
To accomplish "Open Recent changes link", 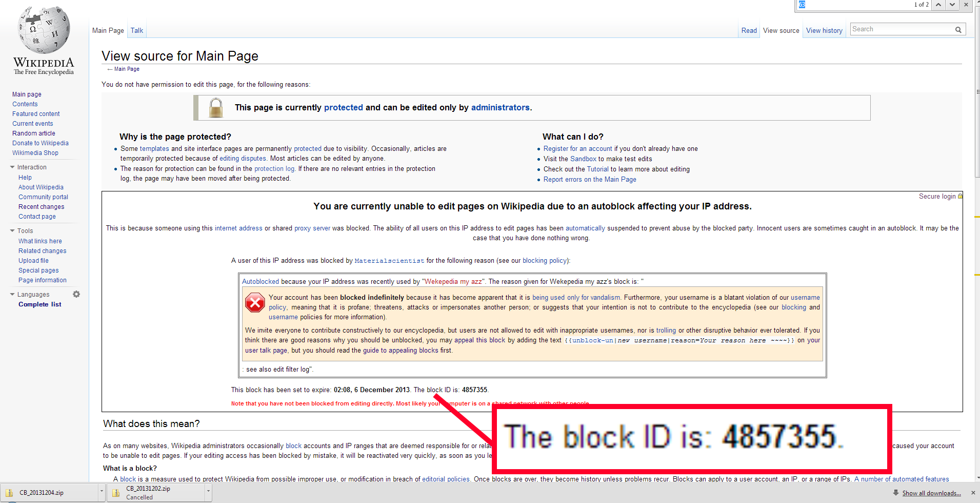I will point(42,207).
